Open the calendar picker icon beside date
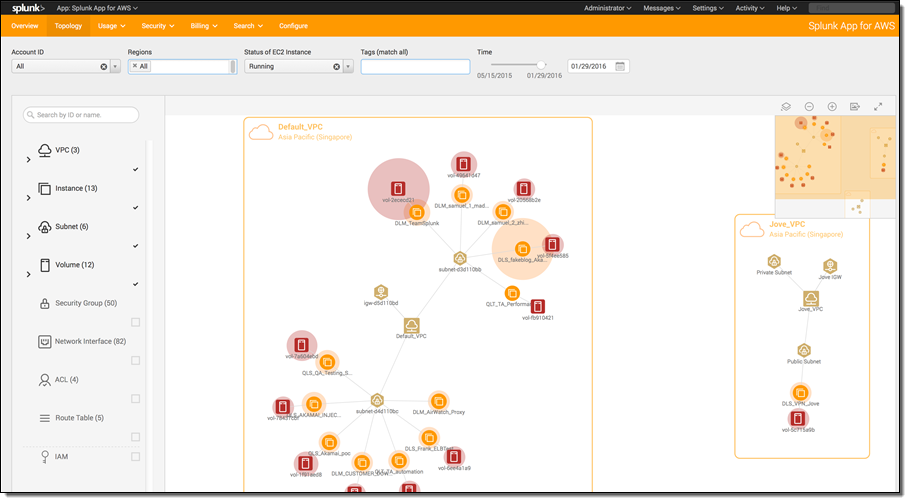910x503 pixels. coord(620,67)
